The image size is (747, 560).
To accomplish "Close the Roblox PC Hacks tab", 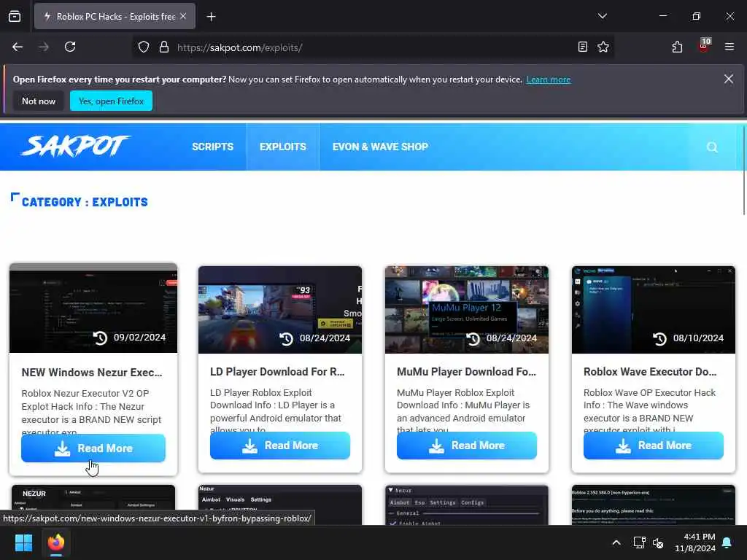I will tap(183, 16).
